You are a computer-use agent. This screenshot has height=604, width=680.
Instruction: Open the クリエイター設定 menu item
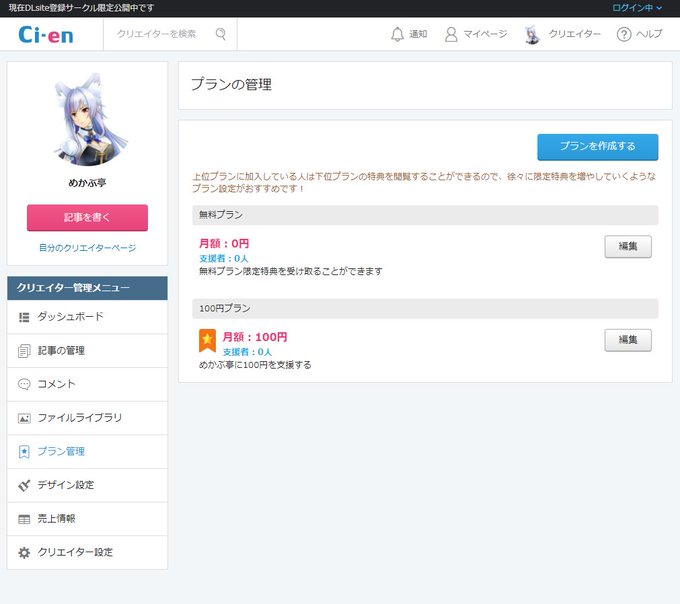pos(87,552)
